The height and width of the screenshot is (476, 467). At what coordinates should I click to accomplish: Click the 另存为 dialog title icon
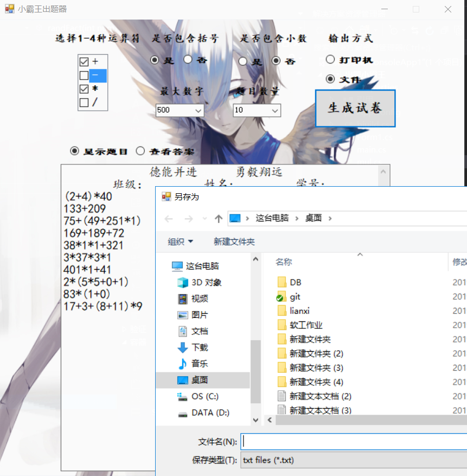[x=167, y=196]
